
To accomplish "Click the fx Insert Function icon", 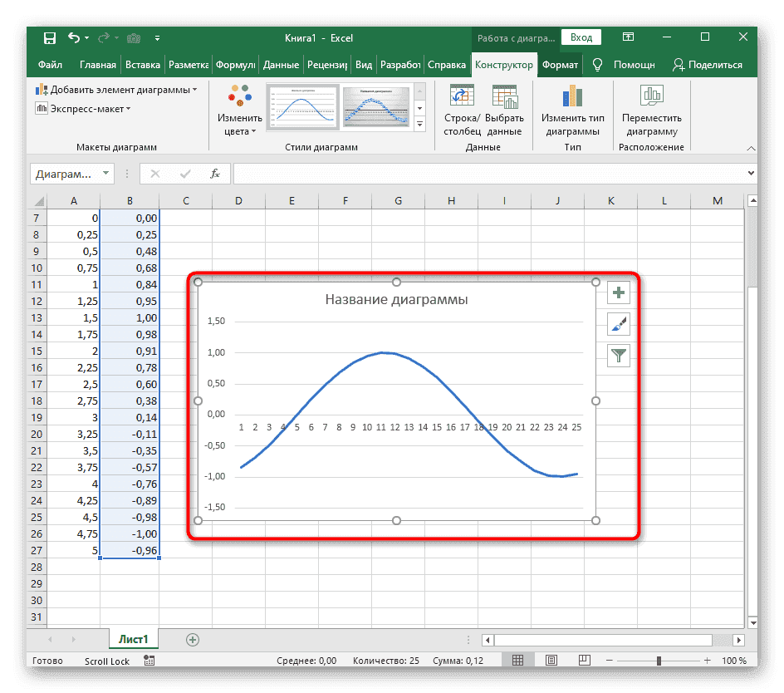I will 215,174.
